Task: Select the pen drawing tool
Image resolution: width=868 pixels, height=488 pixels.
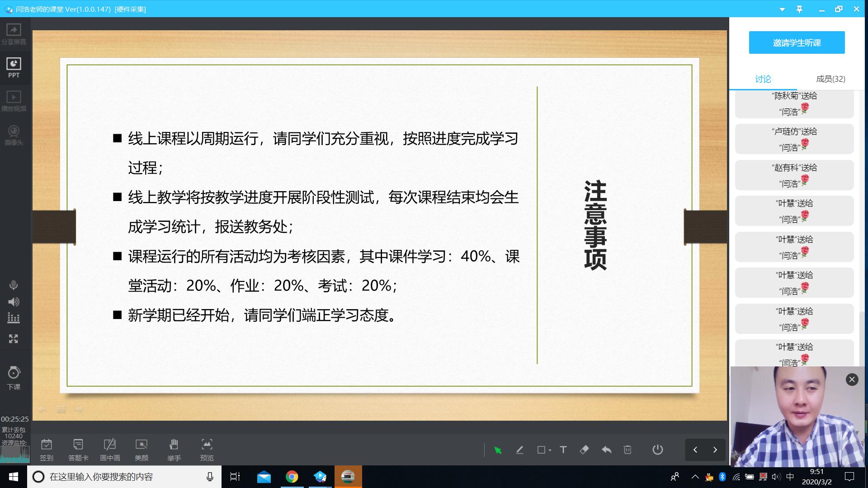Action: (520, 450)
